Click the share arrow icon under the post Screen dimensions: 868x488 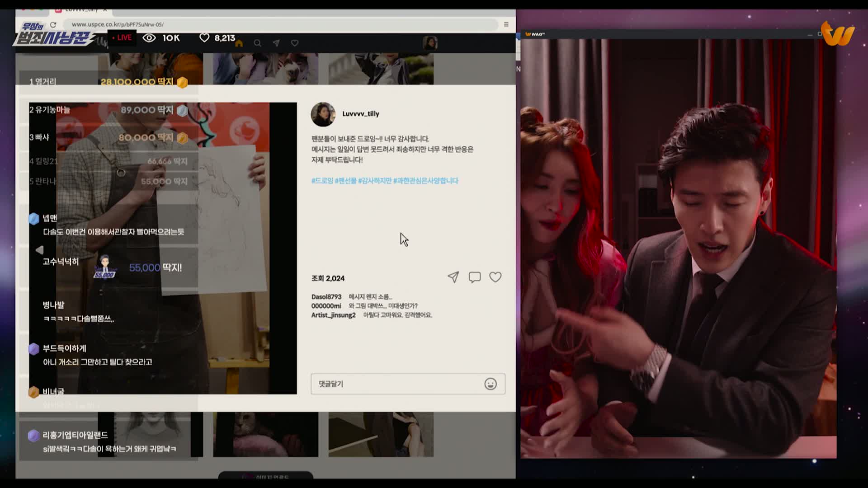[x=453, y=277]
